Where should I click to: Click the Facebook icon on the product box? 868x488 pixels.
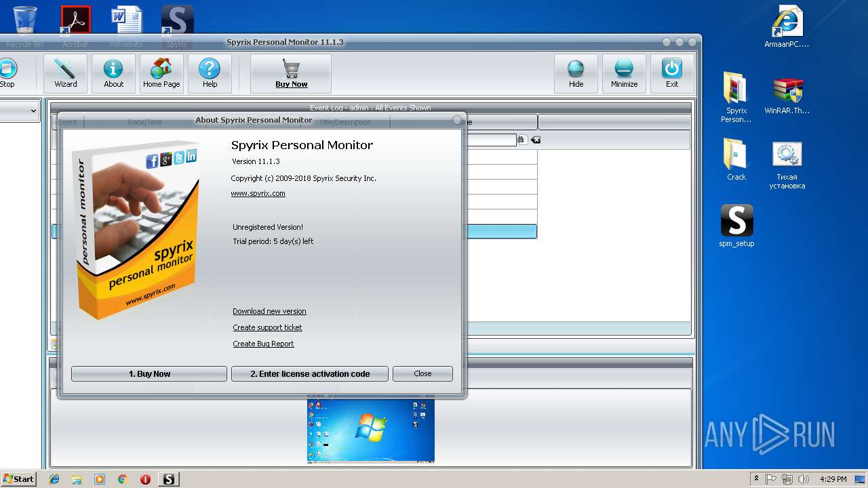click(x=152, y=161)
